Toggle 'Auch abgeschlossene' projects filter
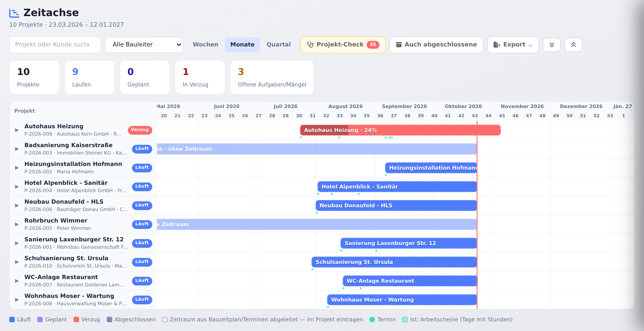 pyautogui.click(x=436, y=45)
